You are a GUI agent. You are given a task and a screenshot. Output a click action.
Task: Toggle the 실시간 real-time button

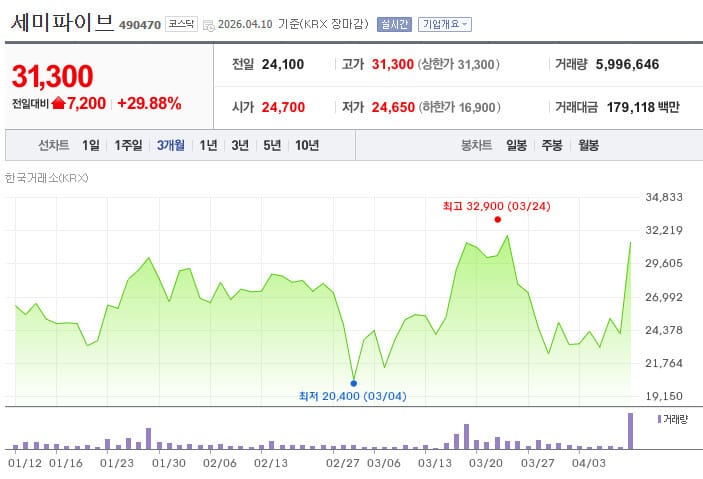tap(393, 24)
